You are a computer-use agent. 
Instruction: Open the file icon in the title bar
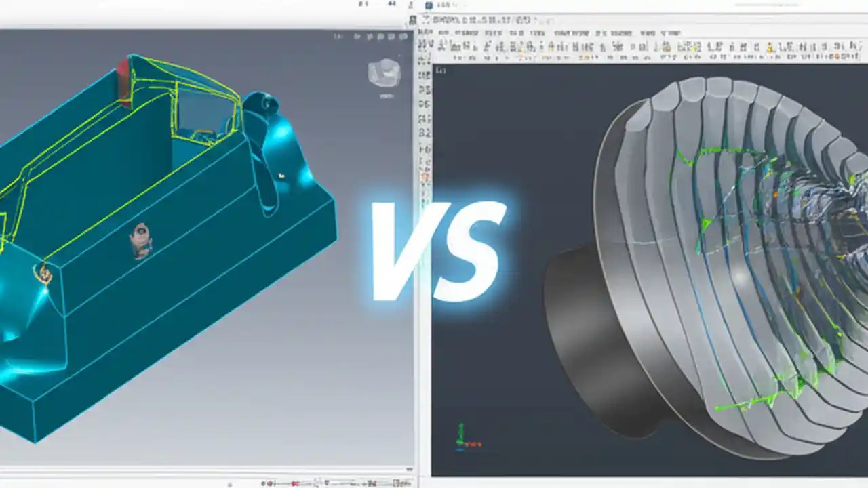coord(427,5)
